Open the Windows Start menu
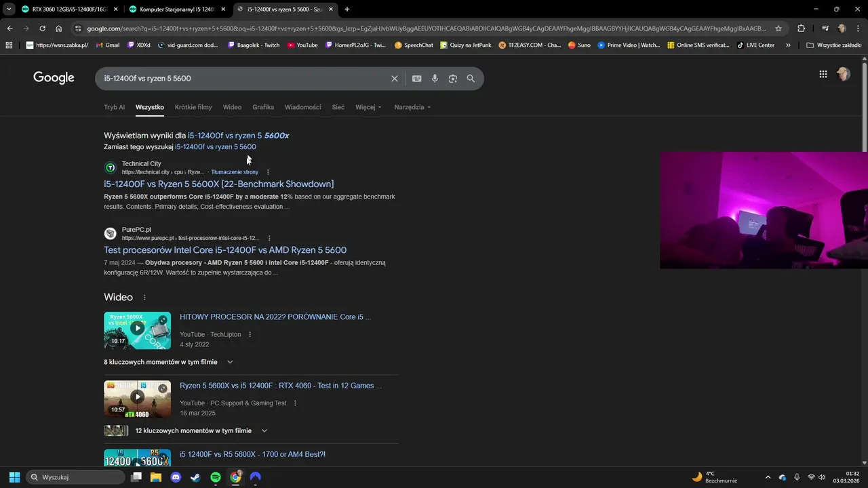Image resolution: width=868 pixels, height=488 pixels. coord(14,477)
